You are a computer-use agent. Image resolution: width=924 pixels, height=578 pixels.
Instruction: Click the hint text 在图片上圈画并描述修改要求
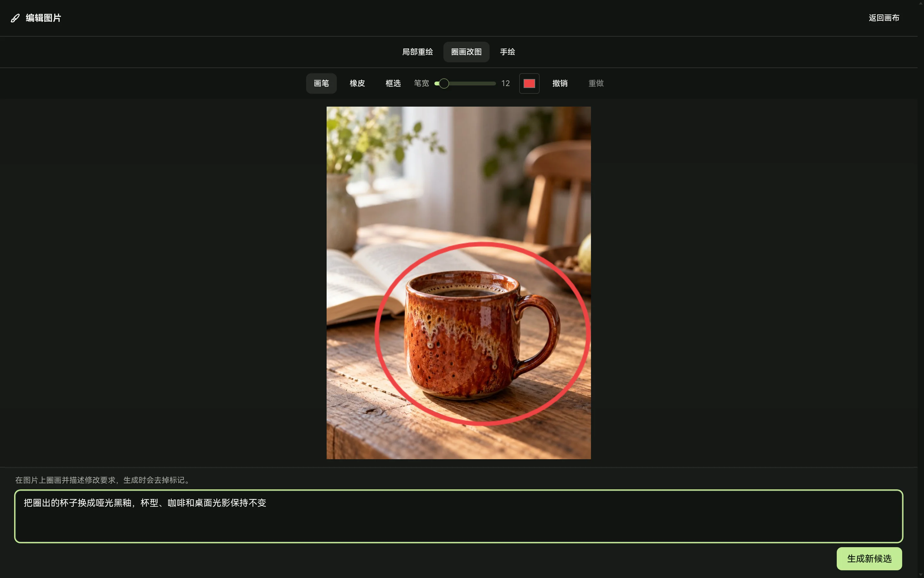click(x=103, y=480)
